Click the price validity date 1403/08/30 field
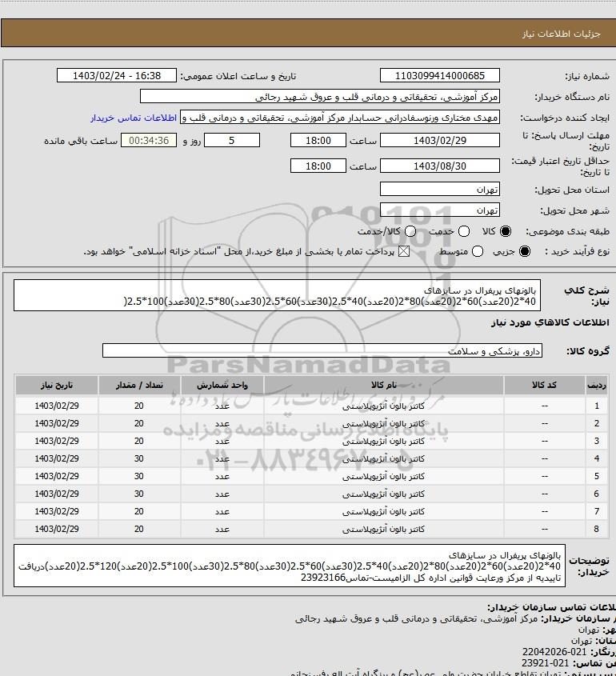 440,166
